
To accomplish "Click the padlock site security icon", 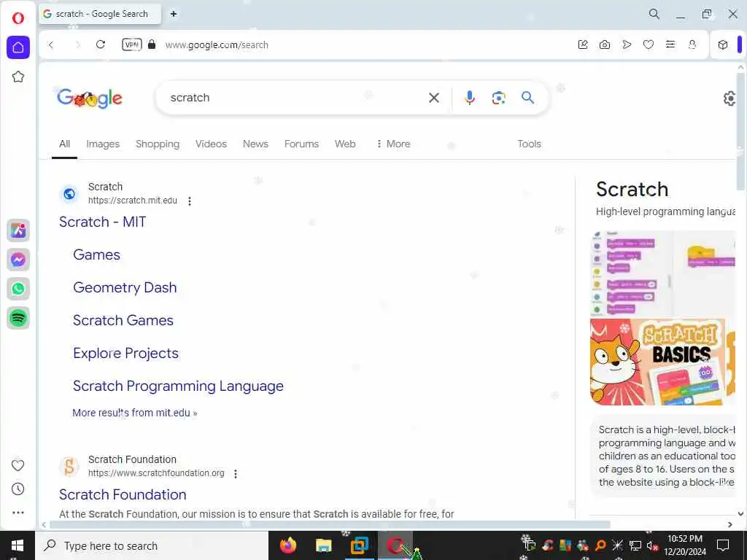I will [x=152, y=44].
